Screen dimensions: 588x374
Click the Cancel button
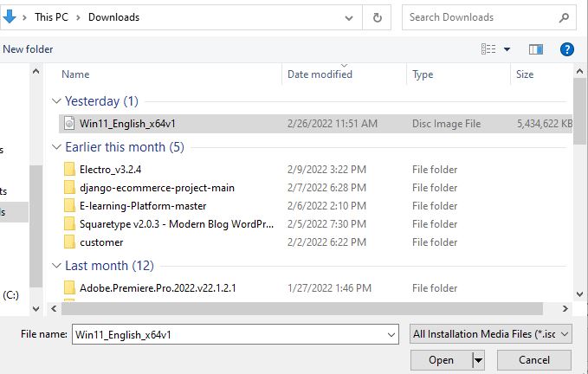pos(534,360)
